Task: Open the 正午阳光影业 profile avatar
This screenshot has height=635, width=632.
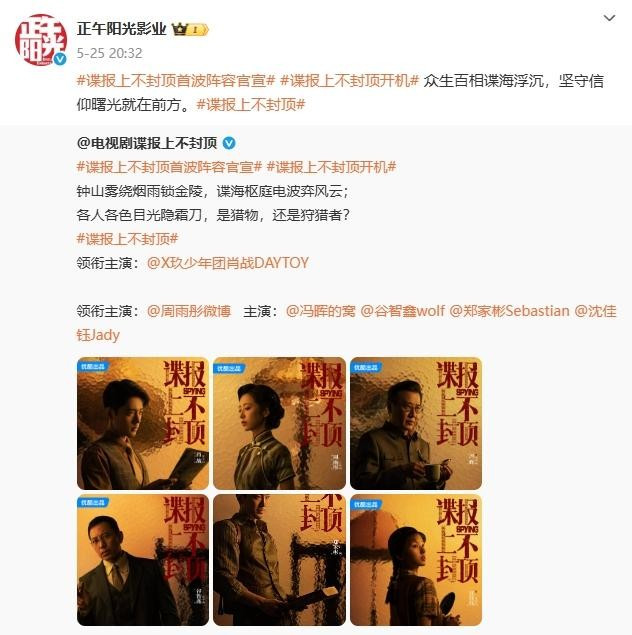Action: (40, 39)
